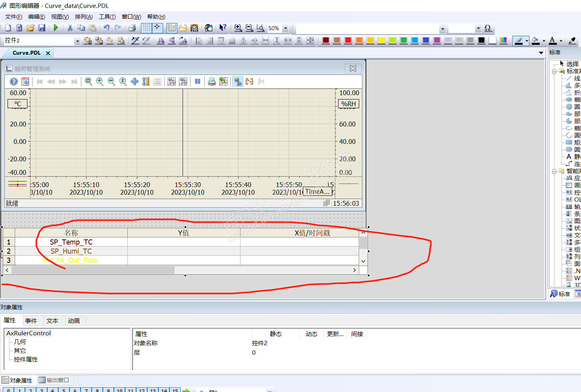Screen dimensions: 581x392
Task: Collapse the 标准对象 tree node
Action: [x=554, y=71]
